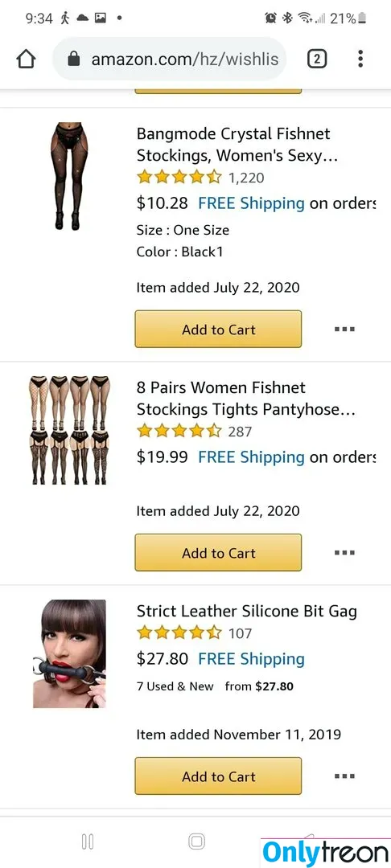View the 1,220 ratings for Bangmode stockings
This screenshot has width=391, height=868.
pyautogui.click(x=246, y=178)
